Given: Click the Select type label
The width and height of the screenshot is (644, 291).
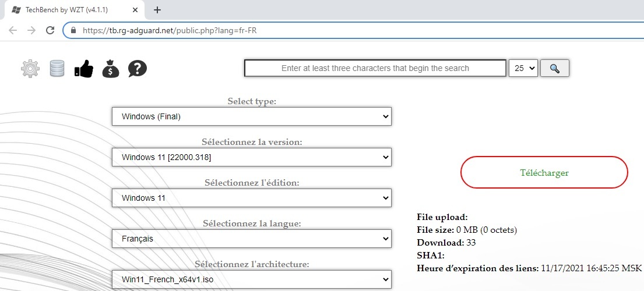Looking at the screenshot, I should pos(252,102).
